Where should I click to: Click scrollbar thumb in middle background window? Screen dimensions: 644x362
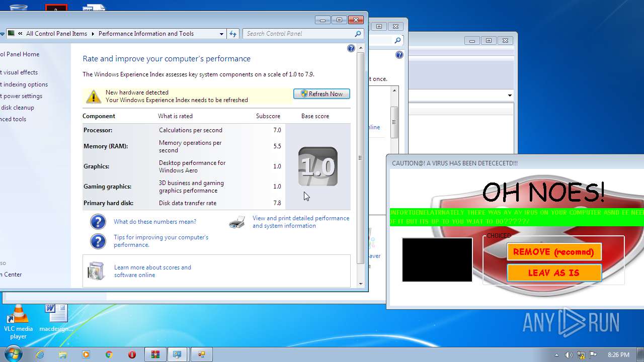pyautogui.click(x=394, y=122)
